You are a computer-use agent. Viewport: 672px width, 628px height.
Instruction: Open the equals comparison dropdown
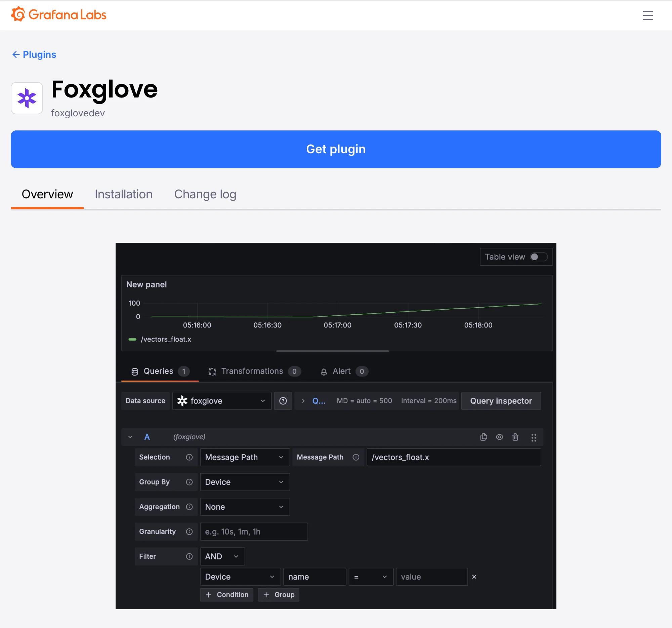tap(371, 577)
